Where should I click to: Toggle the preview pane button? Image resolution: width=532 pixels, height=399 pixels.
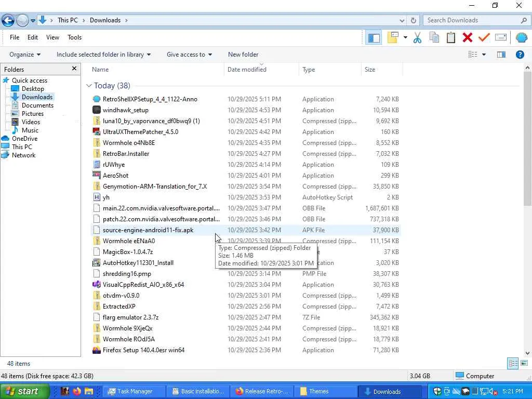[501, 55]
